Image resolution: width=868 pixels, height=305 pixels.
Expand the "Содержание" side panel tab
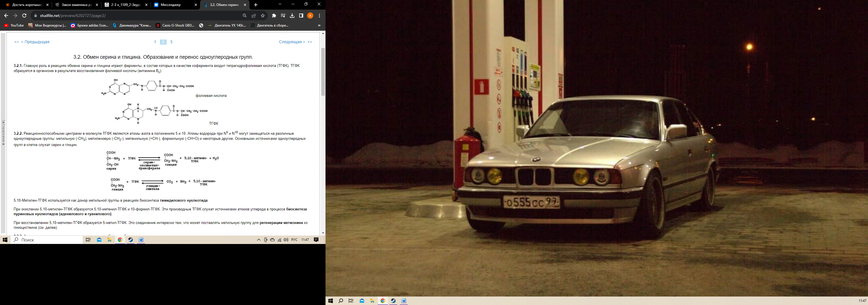point(3,133)
